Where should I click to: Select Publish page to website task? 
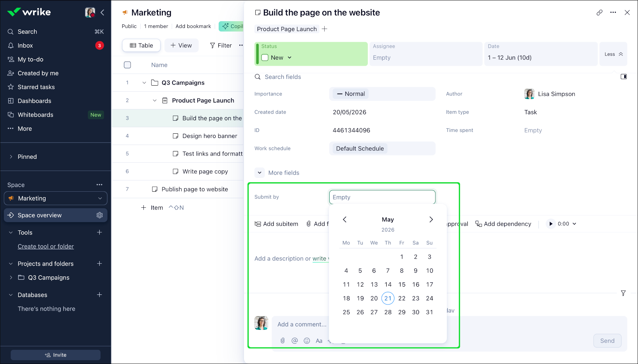(x=195, y=189)
